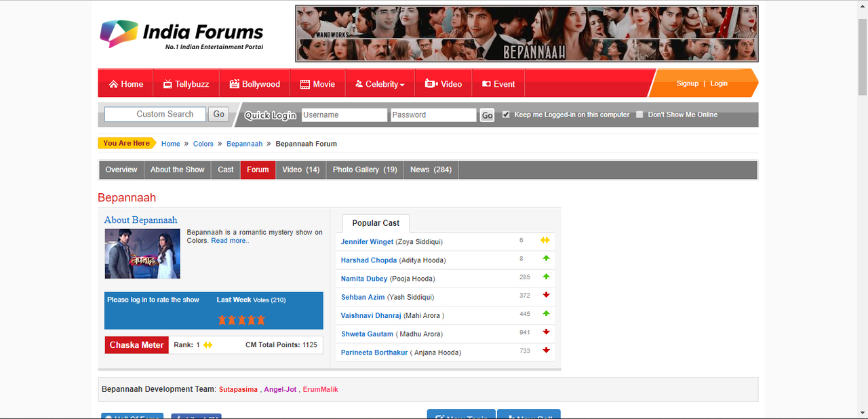Image resolution: width=868 pixels, height=419 pixels.
Task: Open the Home menu item
Action: (x=125, y=84)
